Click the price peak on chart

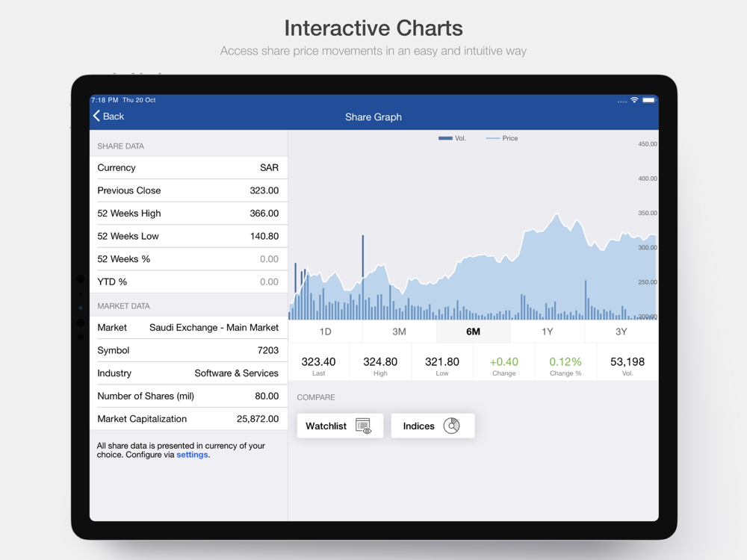pyautogui.click(x=557, y=215)
